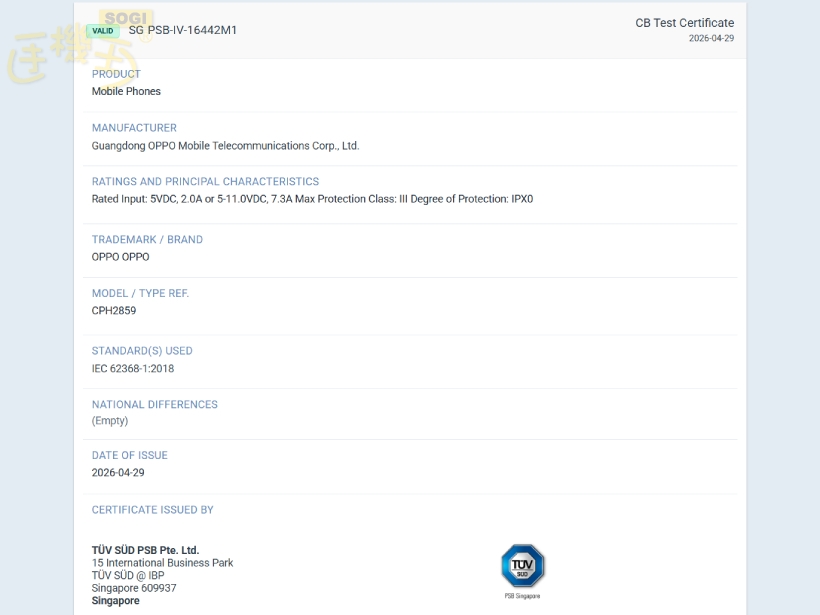This screenshot has height=615, width=820.
Task: Click the DATE OF ISSUE label
Action: (x=130, y=455)
